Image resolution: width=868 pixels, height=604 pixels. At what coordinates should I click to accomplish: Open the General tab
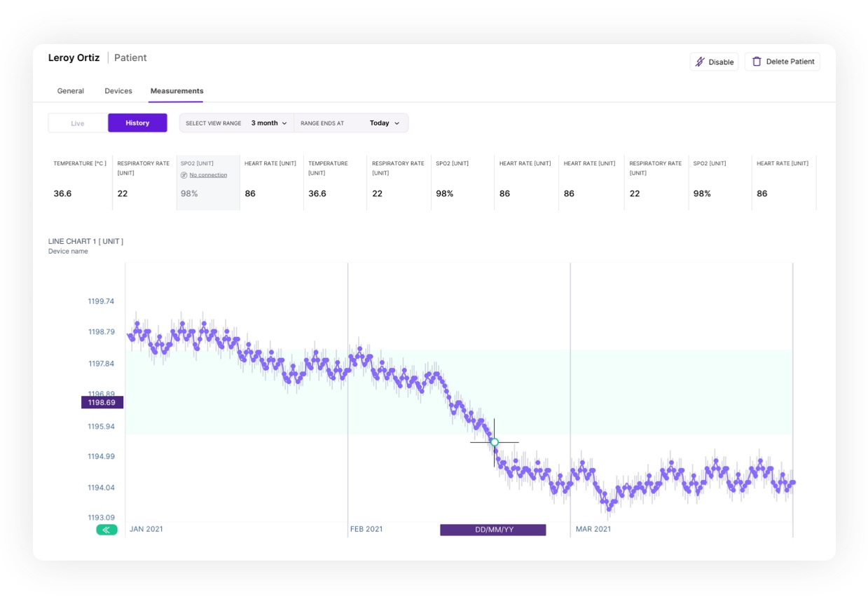(71, 91)
